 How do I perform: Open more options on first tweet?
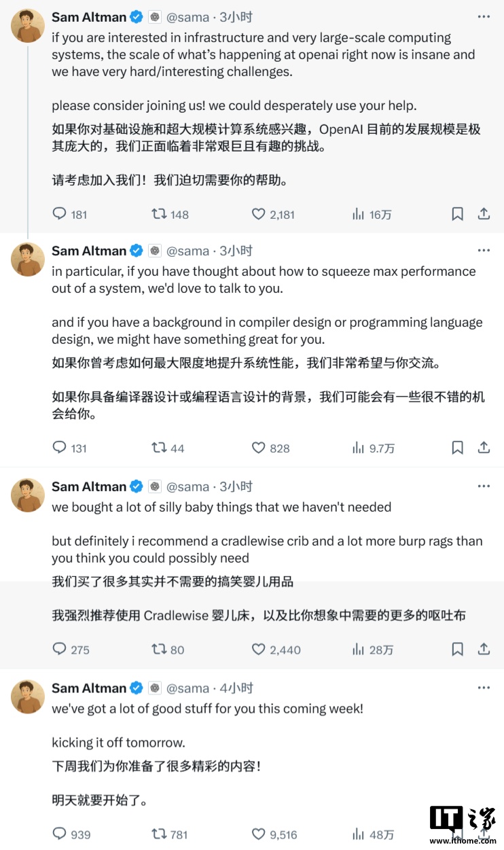pos(484,17)
